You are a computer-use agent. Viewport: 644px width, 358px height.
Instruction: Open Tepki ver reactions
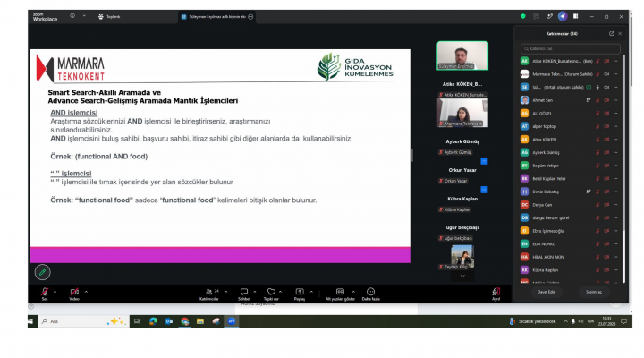click(271, 294)
